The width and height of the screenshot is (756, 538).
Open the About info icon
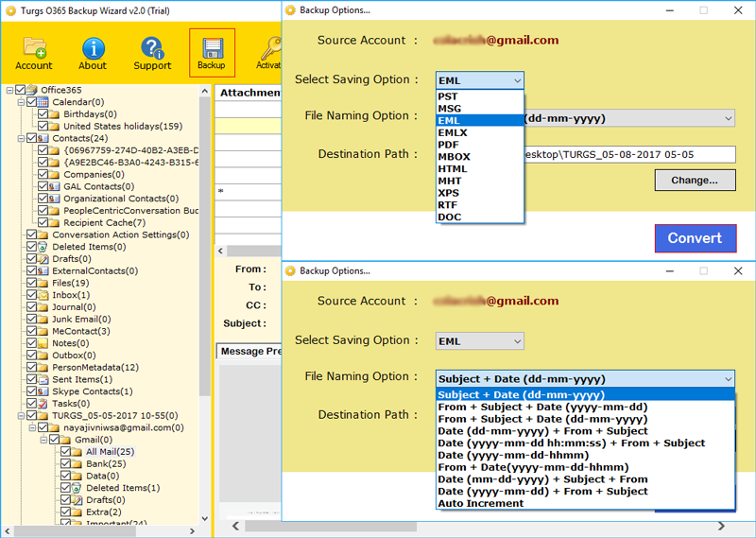pyautogui.click(x=93, y=53)
